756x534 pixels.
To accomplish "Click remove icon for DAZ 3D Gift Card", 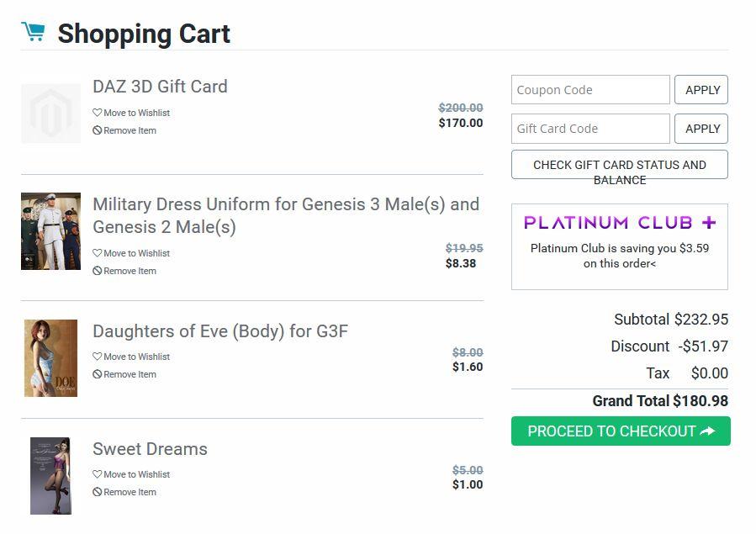I will click(x=98, y=130).
